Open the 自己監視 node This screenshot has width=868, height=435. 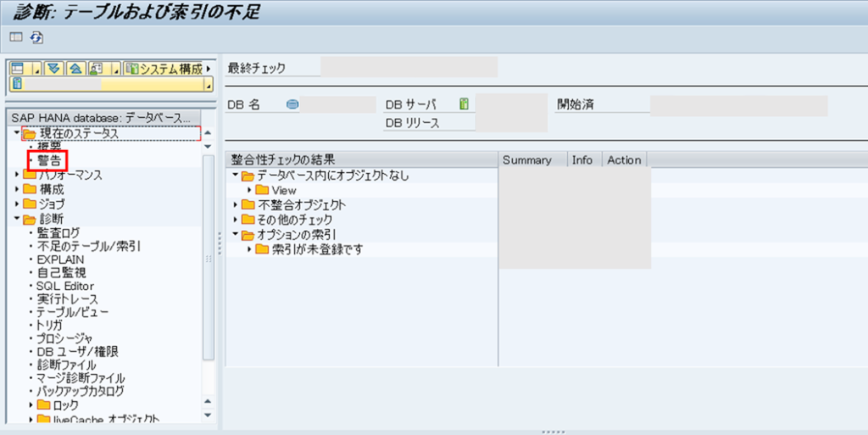click(61, 273)
